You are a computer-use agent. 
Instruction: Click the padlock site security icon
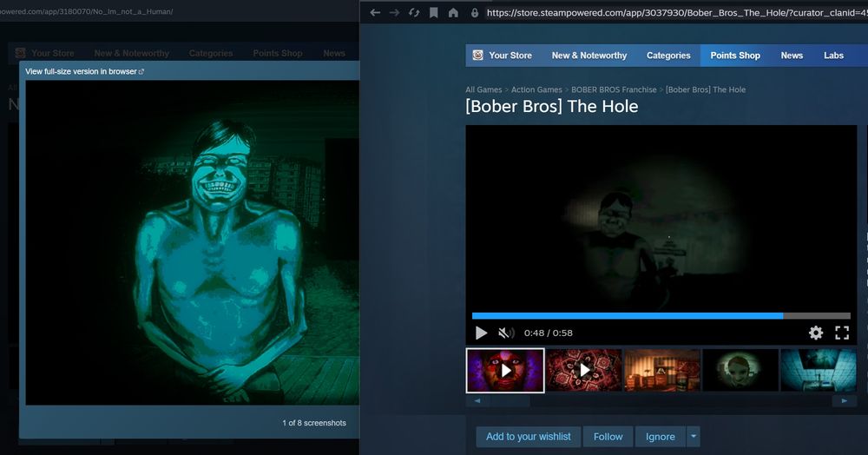click(x=475, y=13)
